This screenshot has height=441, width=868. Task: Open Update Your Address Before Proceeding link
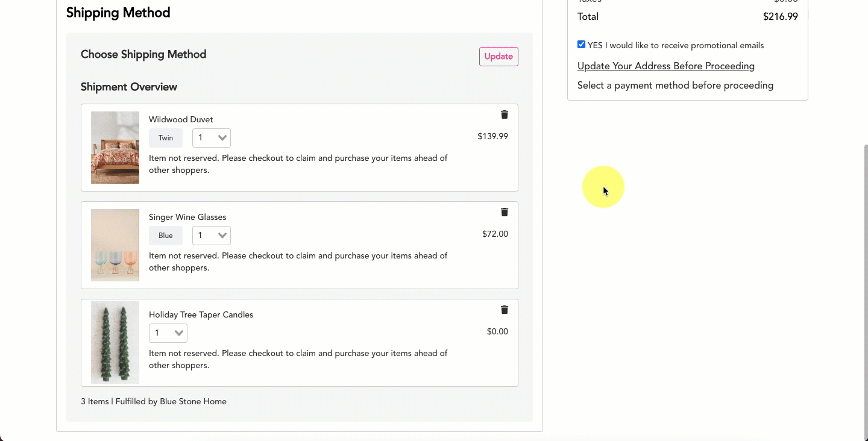click(665, 66)
